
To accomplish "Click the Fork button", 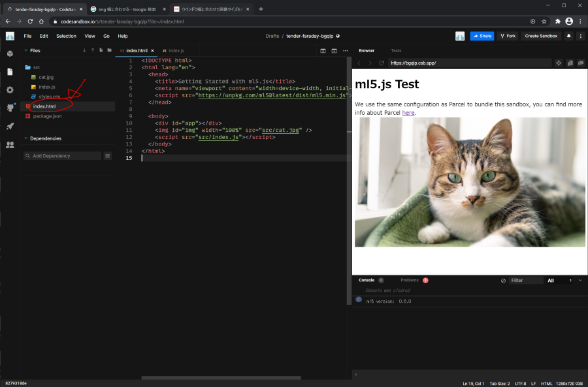I will pyautogui.click(x=507, y=36).
